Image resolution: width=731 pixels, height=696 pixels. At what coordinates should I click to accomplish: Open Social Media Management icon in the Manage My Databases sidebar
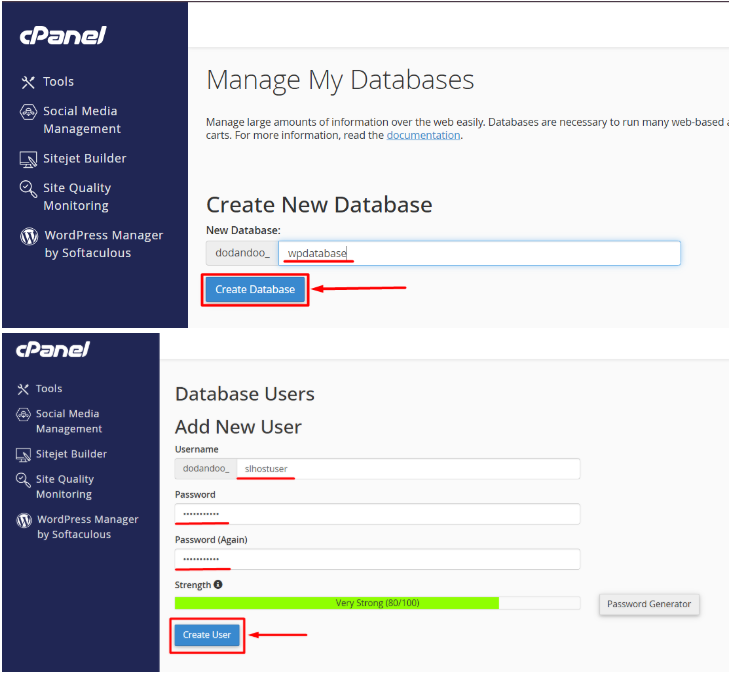tap(29, 113)
